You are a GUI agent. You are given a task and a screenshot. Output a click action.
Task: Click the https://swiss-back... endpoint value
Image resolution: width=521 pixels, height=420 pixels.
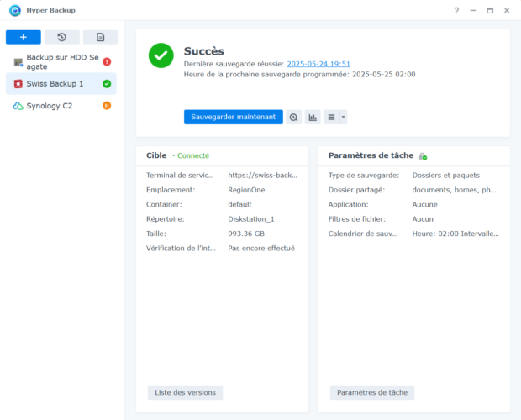pyautogui.click(x=262, y=176)
